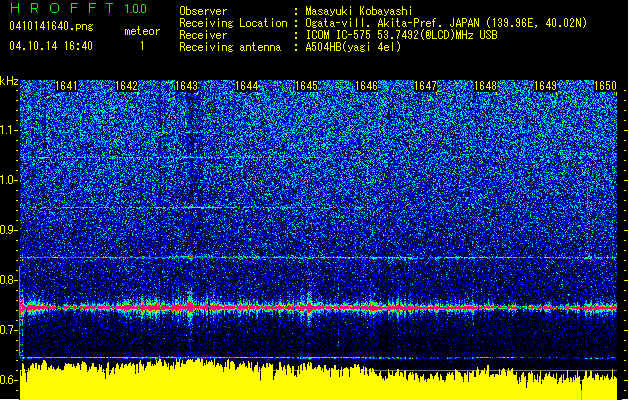Click the 1642 time marker

tap(126, 86)
